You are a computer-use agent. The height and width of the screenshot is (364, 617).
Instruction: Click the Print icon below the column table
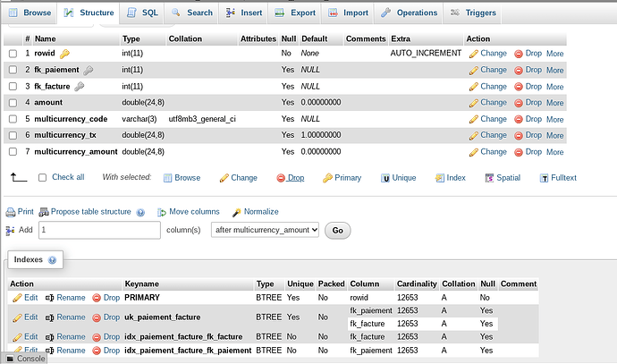coord(11,212)
